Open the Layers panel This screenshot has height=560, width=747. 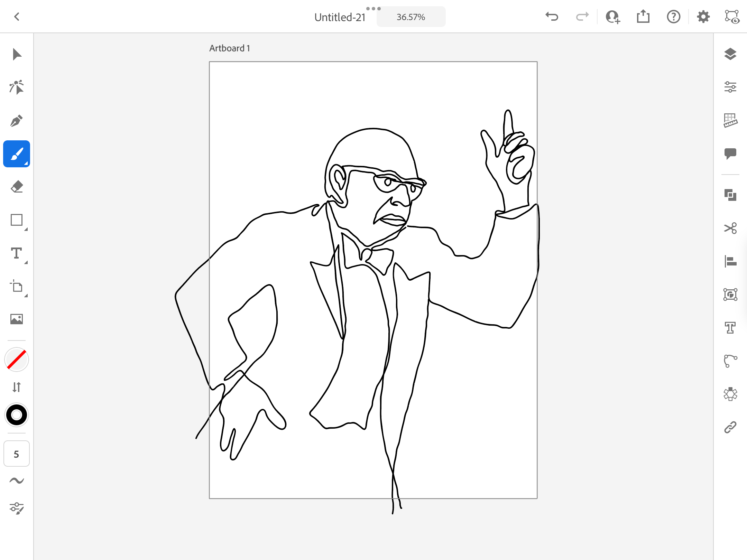click(730, 54)
